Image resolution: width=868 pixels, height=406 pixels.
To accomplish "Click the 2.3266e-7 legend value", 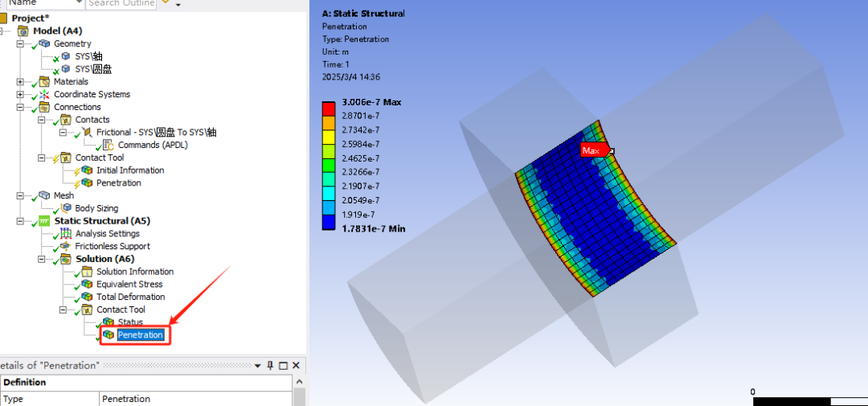I will [361, 172].
